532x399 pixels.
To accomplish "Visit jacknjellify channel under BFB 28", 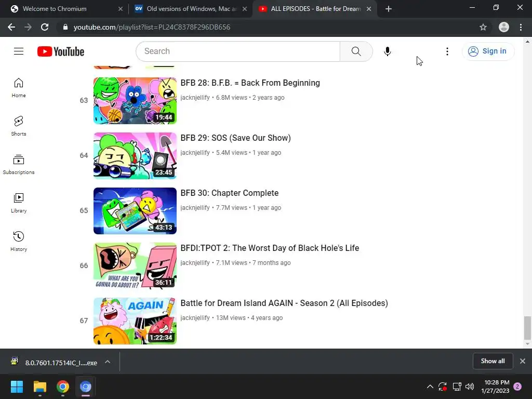I will tap(195, 97).
